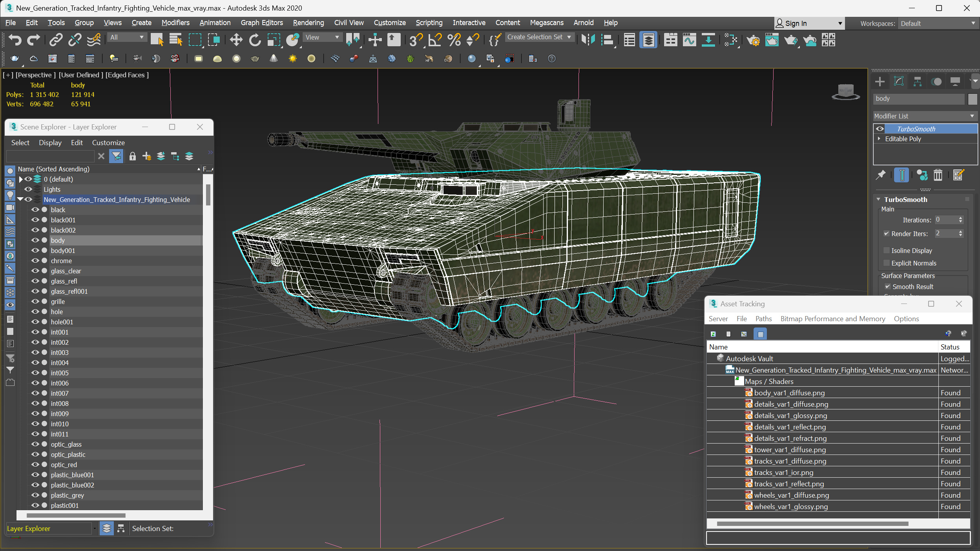
Task: Switch to the Hierarchy panel tab
Action: (x=917, y=81)
